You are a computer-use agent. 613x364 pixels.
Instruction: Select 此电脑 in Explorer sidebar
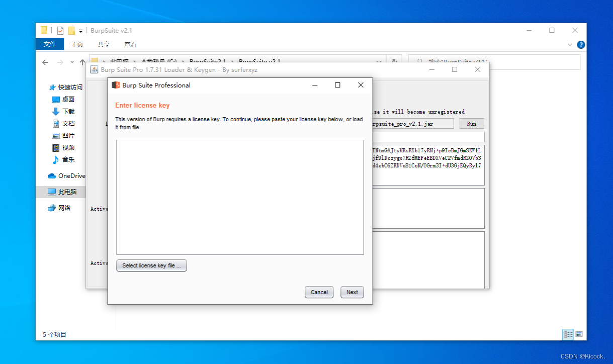(x=62, y=192)
